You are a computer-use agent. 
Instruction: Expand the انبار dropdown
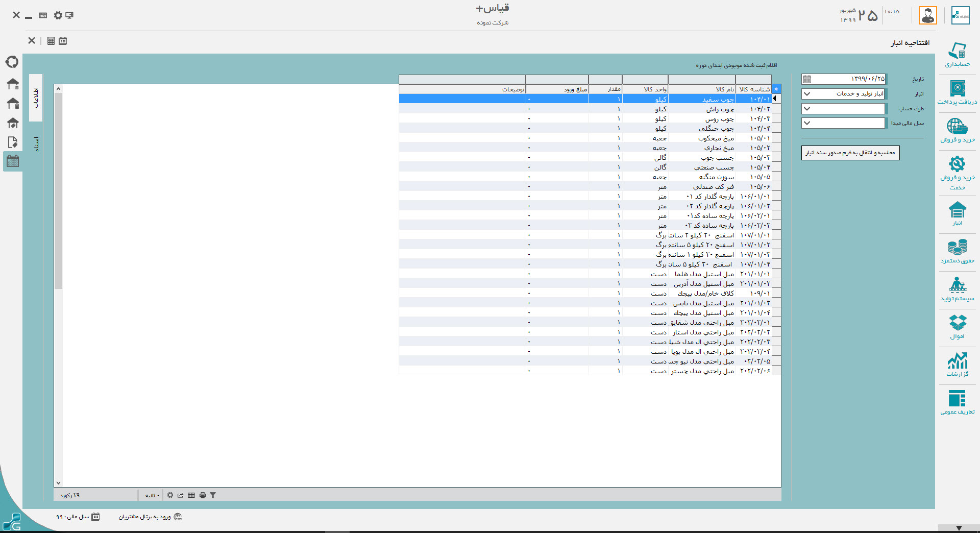[807, 94]
